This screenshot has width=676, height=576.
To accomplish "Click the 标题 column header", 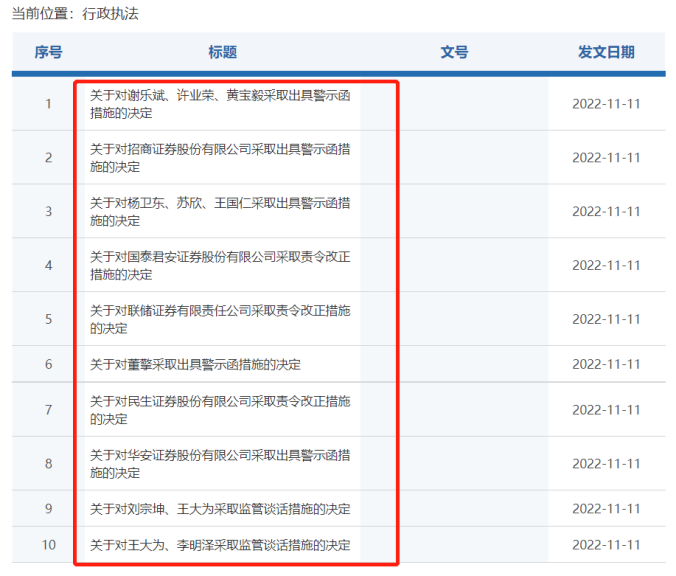I will [222, 52].
